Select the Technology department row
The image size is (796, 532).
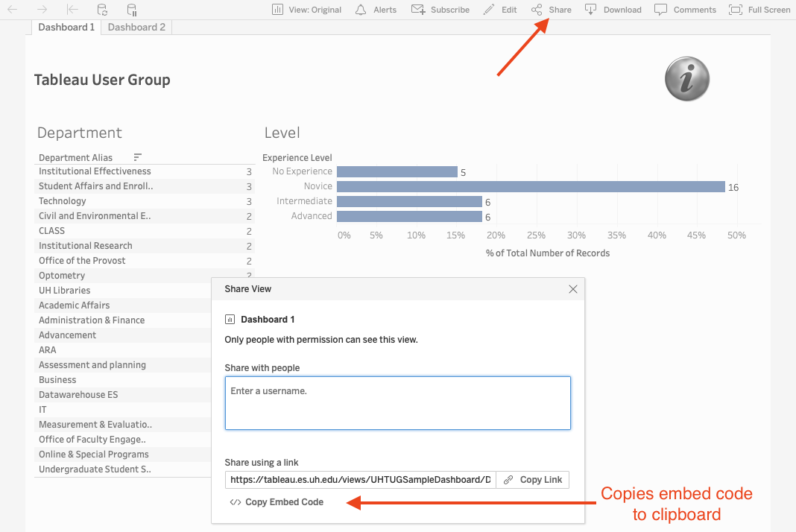[x=145, y=201]
